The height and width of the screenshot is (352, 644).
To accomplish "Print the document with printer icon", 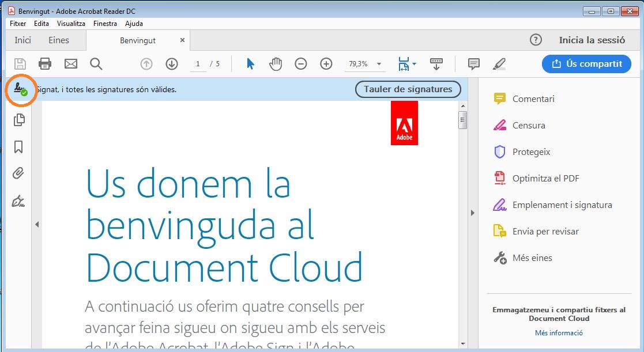I will tap(45, 64).
